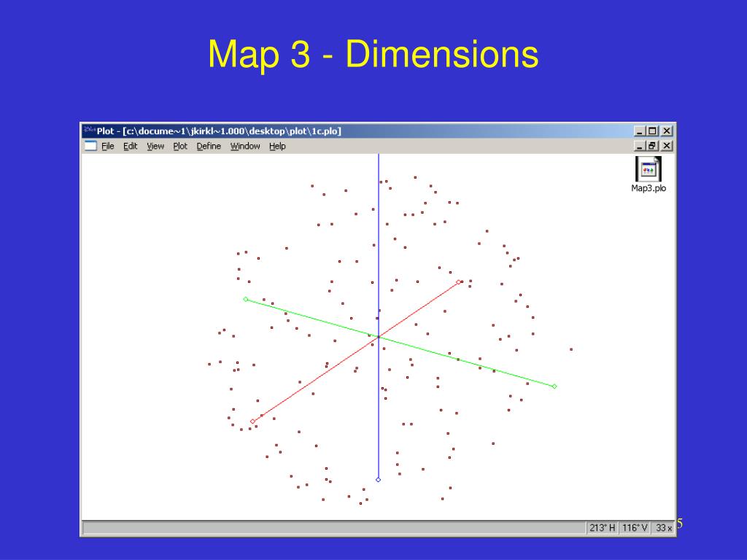
Task: Click the blue axis bottom endpoint marker
Action: pyautogui.click(x=379, y=480)
